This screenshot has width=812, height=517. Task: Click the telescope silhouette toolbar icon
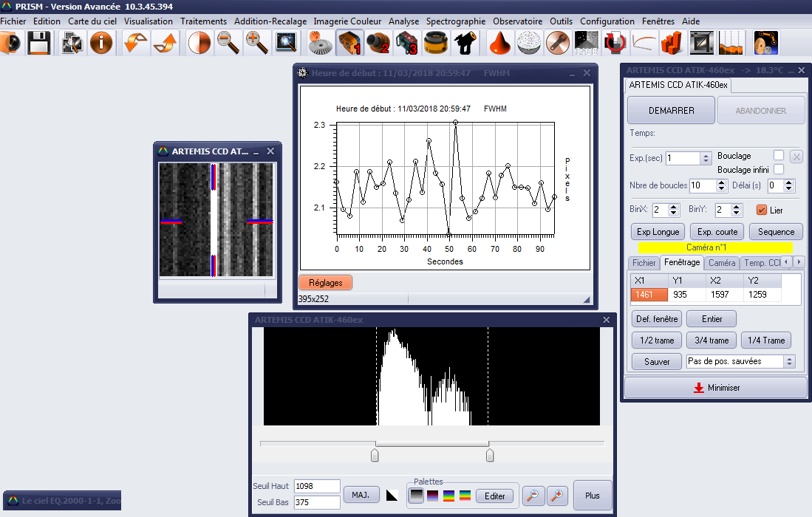coord(465,44)
